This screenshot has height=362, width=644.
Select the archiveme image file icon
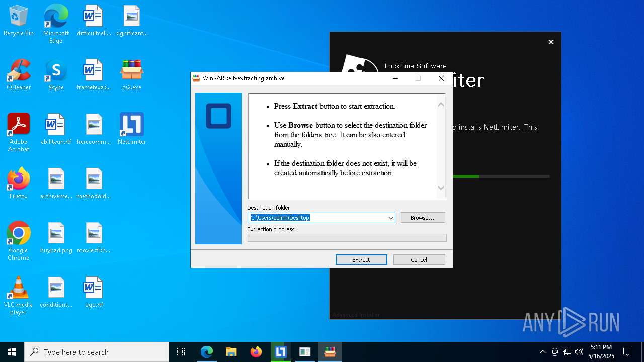pos(56,184)
